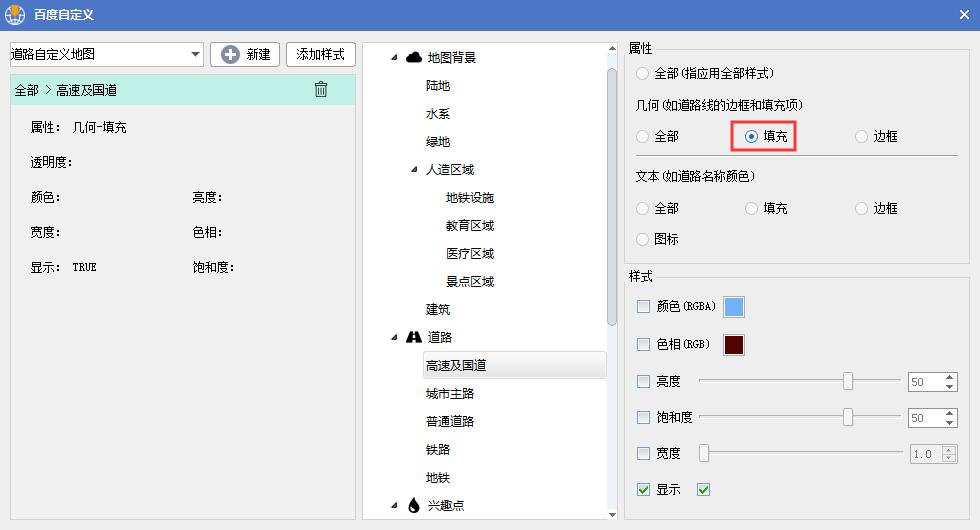Image resolution: width=980 pixels, height=530 pixels.
Task: Select 填充 under 几何 section
Action: (751, 136)
